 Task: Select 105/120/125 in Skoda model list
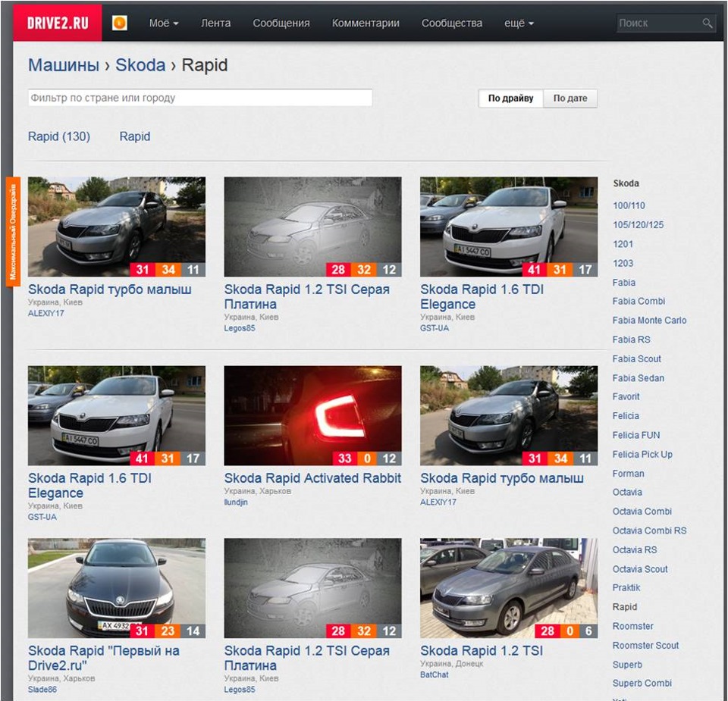click(638, 225)
